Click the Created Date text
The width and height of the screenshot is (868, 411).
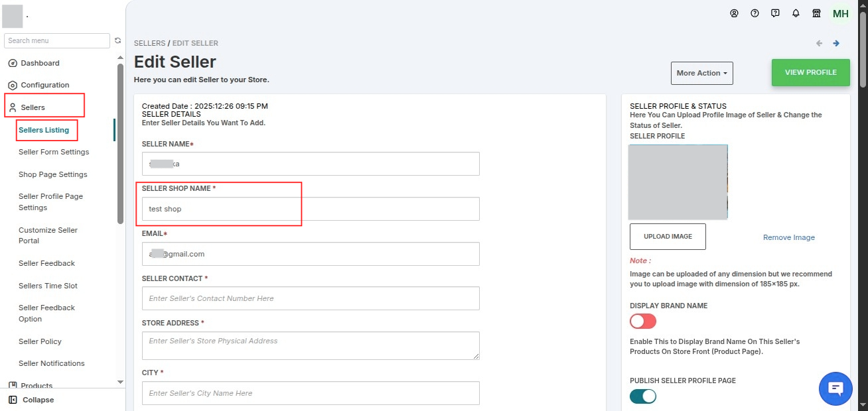click(x=205, y=106)
